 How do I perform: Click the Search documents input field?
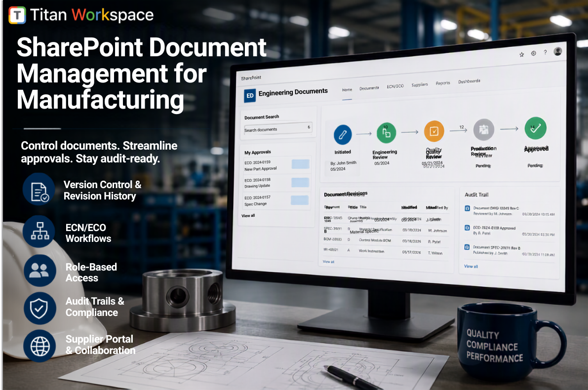tap(278, 129)
